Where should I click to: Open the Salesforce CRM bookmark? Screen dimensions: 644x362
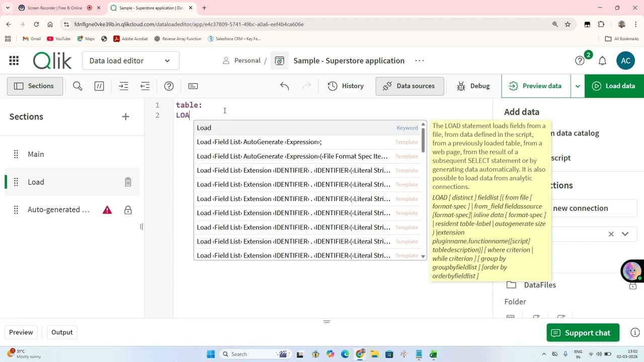click(234, 39)
